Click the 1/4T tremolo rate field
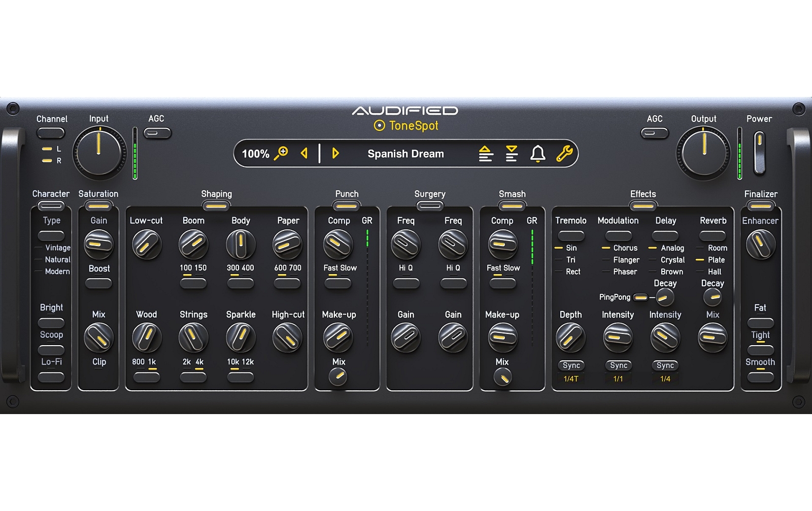The height and width of the screenshot is (511, 812). tap(571, 379)
